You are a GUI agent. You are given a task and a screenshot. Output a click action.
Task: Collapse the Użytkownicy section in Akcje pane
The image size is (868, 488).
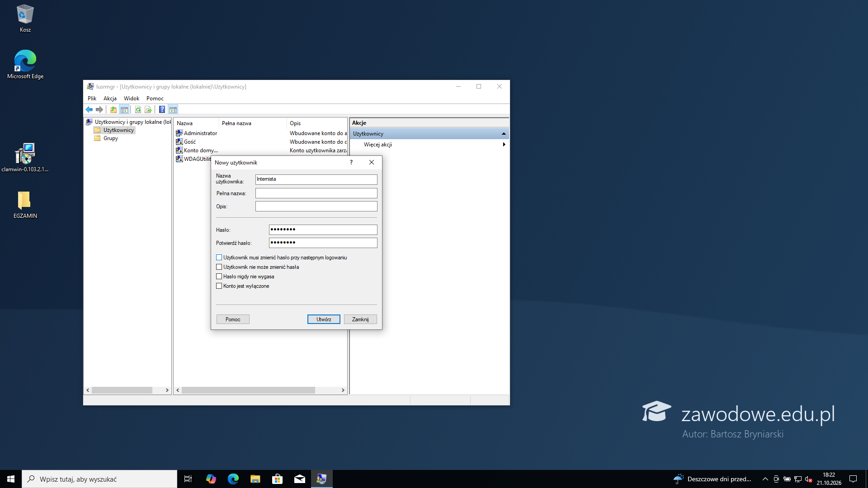click(504, 134)
